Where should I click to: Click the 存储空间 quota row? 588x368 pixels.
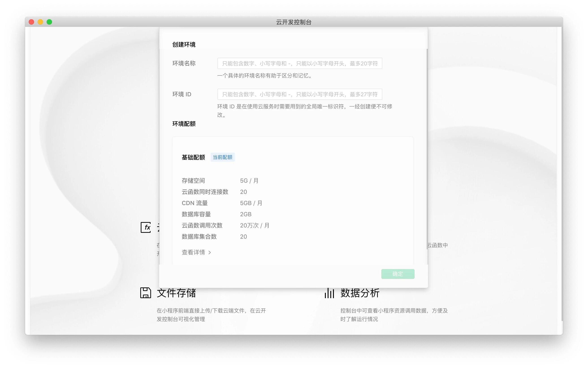(193, 181)
